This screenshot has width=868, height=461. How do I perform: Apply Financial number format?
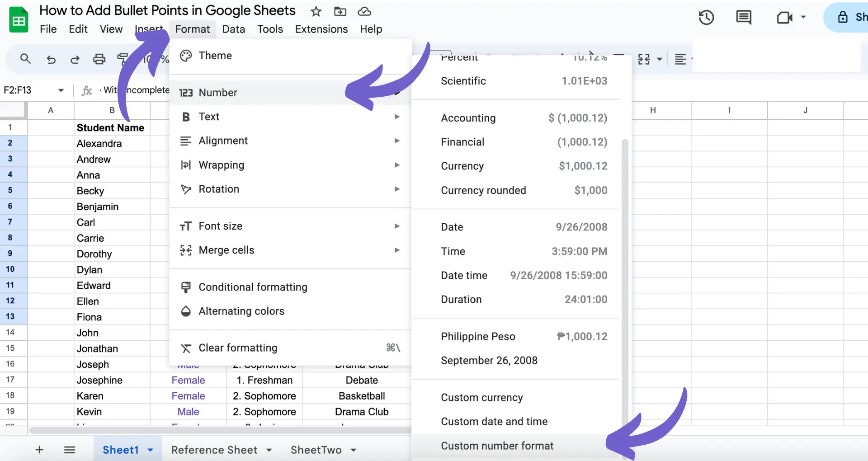pyautogui.click(x=516, y=142)
